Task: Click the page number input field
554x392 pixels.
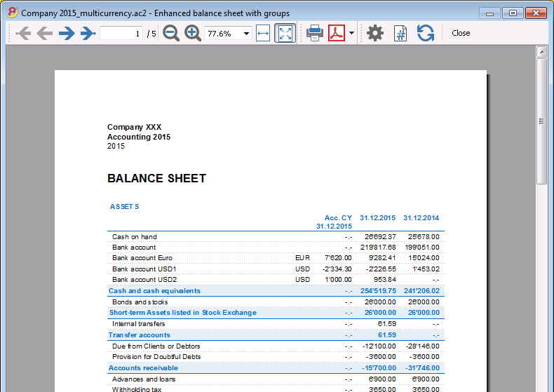Action: (x=121, y=33)
